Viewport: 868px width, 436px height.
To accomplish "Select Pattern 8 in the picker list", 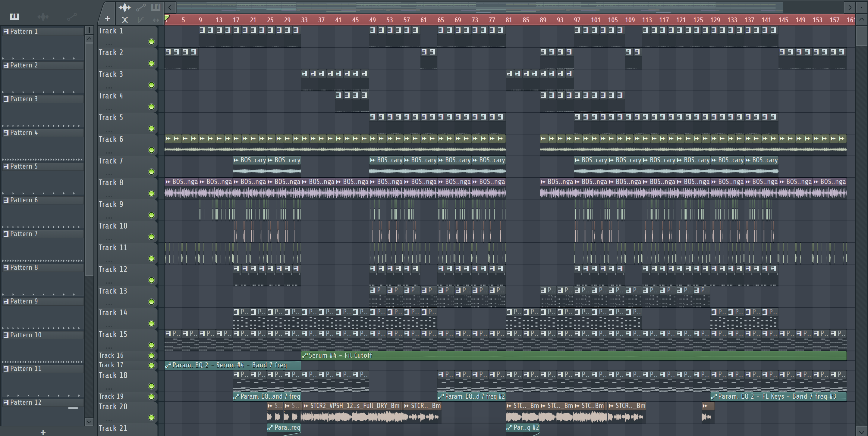I will (43, 268).
